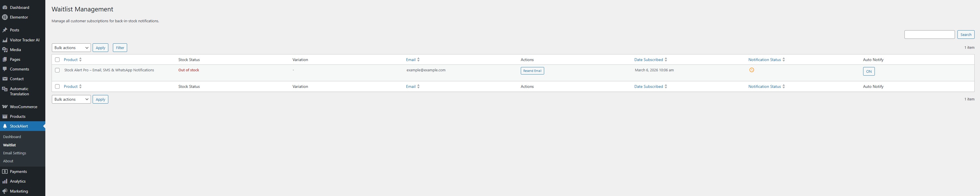
Task: Open the Email Settings submenu item
Action: (x=15, y=153)
